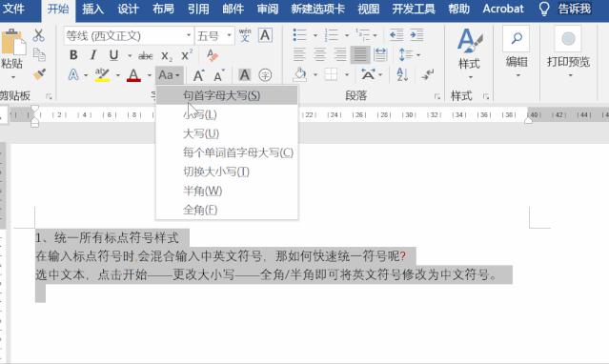
Task: Pick yellow text highlight color
Action: pos(102,74)
